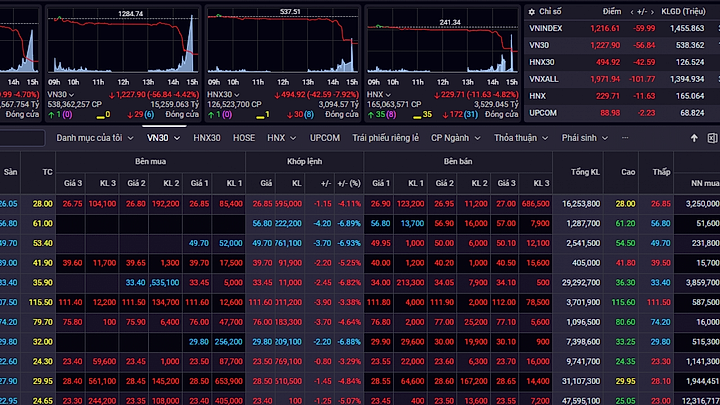Click percent change -6.93% cell

coord(349,243)
